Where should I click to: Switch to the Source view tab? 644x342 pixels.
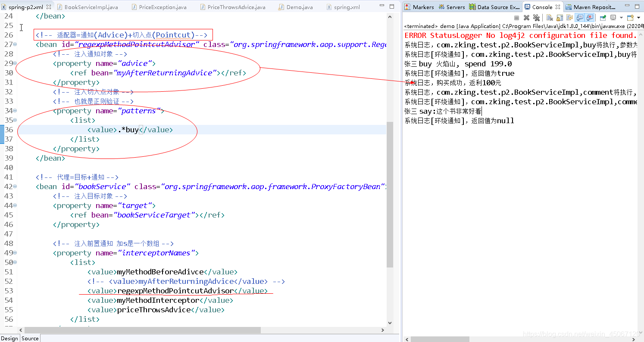(30, 338)
